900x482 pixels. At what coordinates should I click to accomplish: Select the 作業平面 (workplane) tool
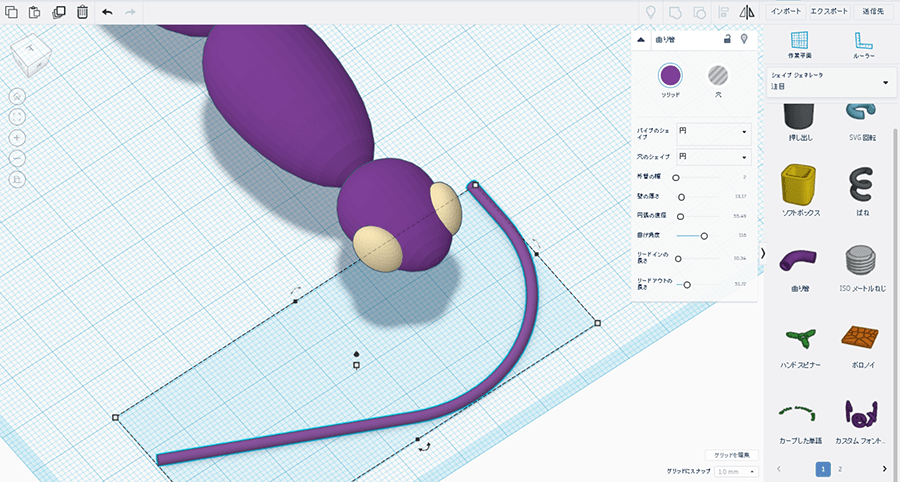click(x=800, y=45)
